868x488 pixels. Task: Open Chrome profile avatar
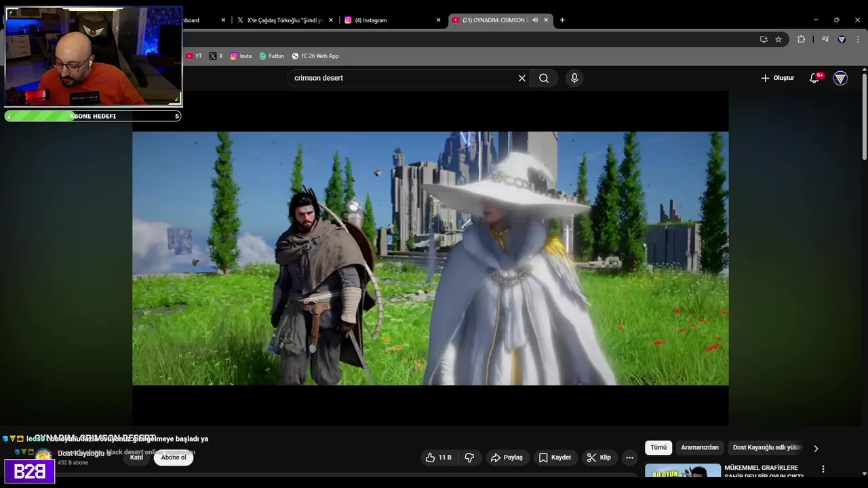[x=842, y=39]
